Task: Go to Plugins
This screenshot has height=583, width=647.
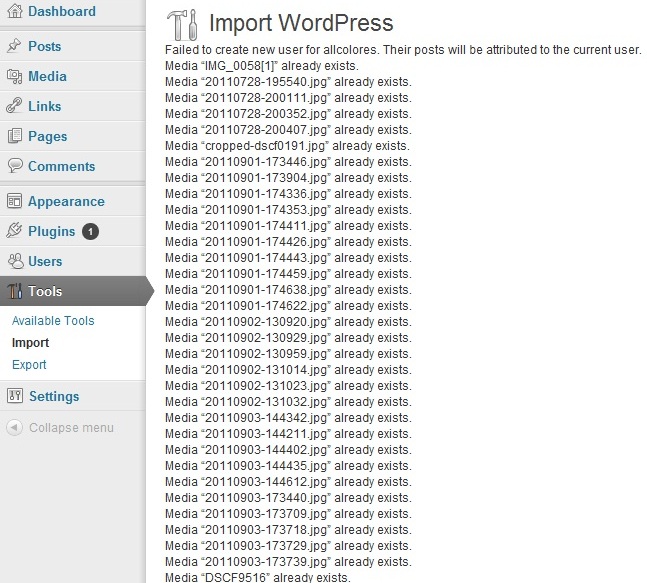Action: pos(52,231)
